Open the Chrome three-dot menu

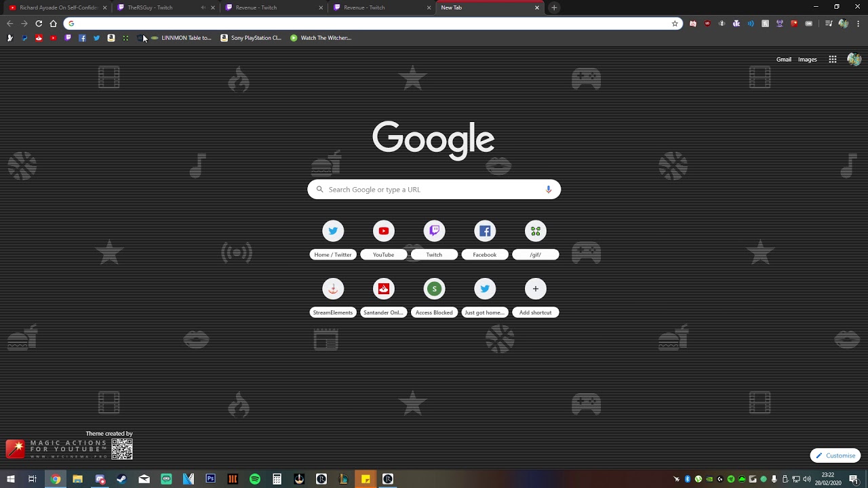[x=858, y=24]
